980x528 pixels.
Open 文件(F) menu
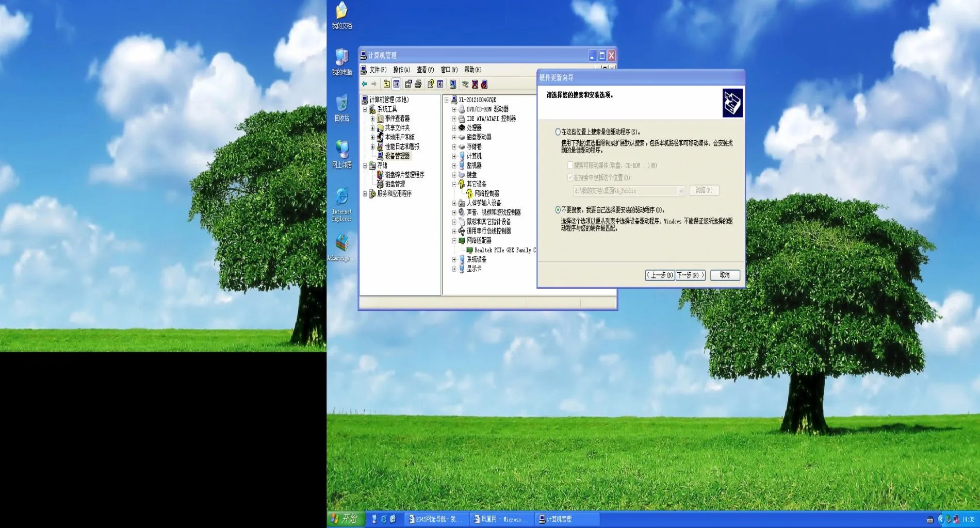tap(378, 70)
